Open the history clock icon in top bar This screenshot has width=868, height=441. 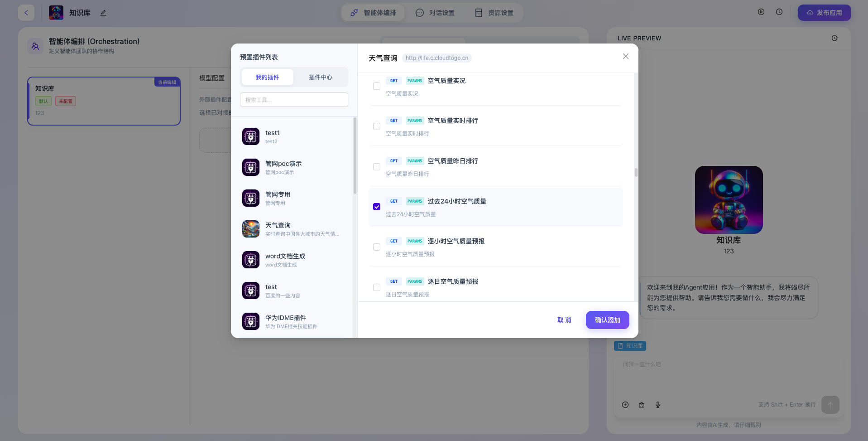pos(779,12)
